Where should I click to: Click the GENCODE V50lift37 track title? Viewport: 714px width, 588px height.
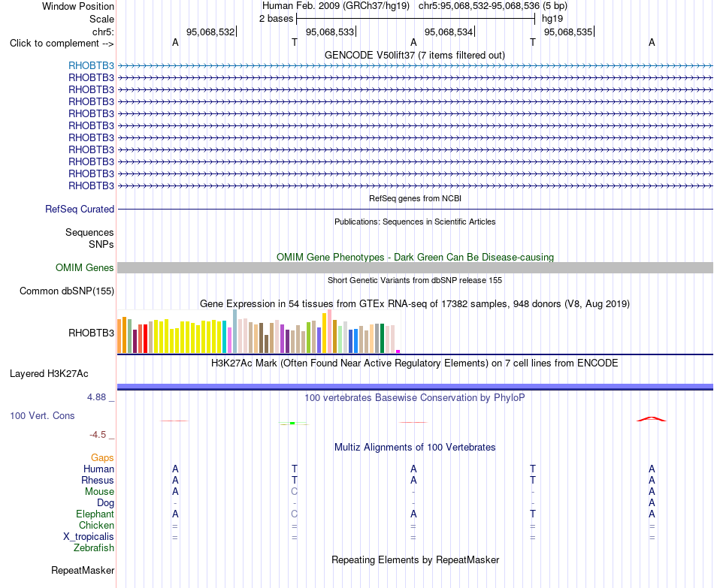tap(415, 55)
